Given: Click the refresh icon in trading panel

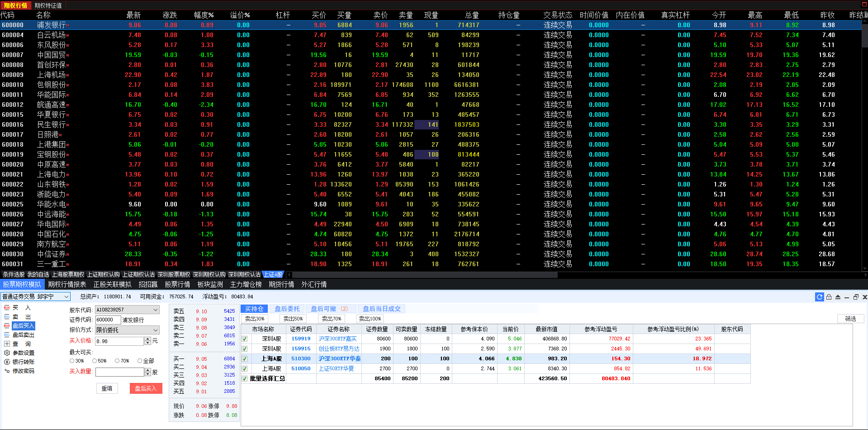Looking at the screenshot, I should click(x=819, y=297).
